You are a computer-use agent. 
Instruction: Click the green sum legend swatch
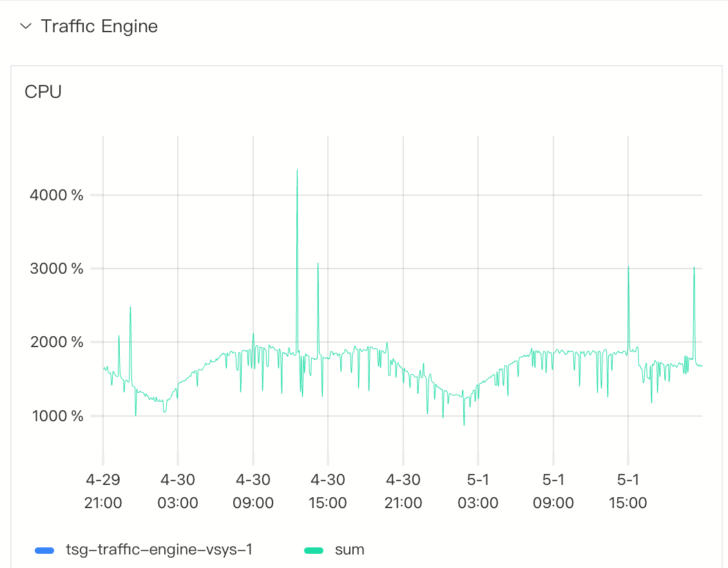pos(314,550)
